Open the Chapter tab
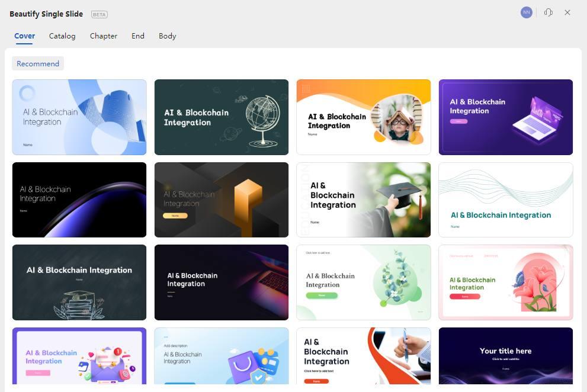 click(103, 36)
